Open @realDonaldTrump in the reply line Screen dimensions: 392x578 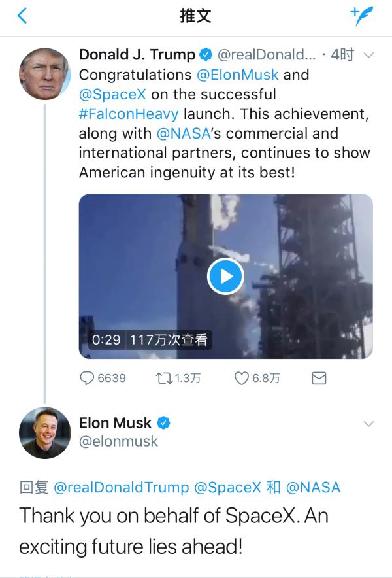(x=121, y=487)
